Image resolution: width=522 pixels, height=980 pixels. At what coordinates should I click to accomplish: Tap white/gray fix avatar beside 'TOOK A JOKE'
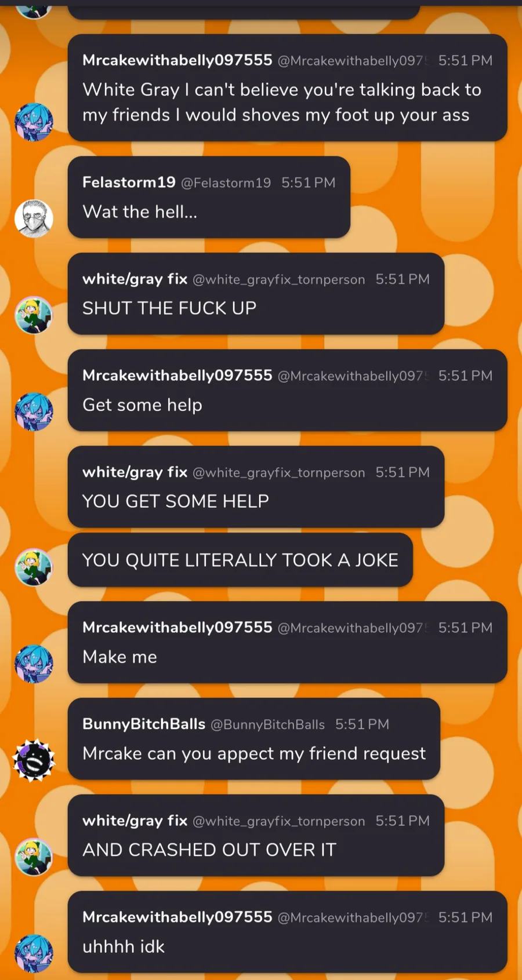(x=34, y=567)
